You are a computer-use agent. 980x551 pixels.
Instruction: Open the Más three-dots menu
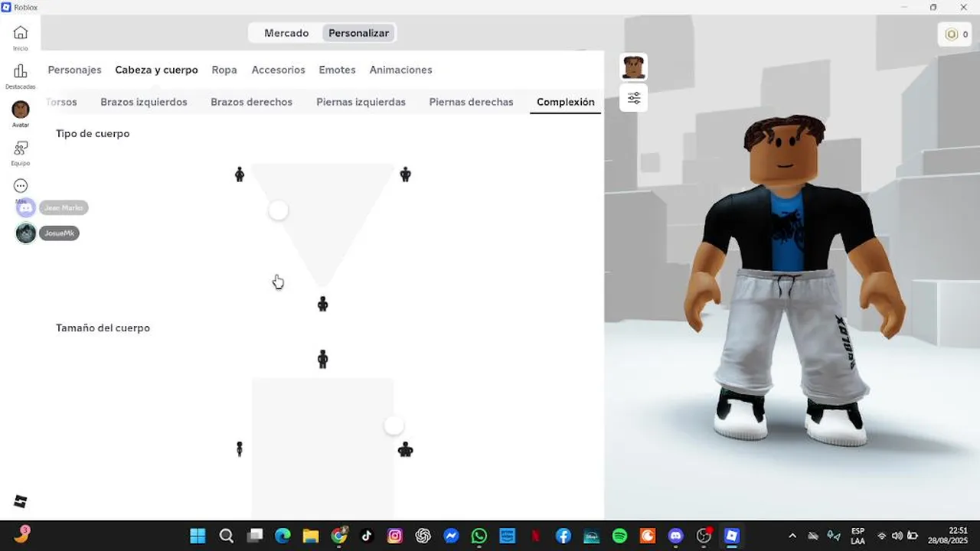click(x=21, y=186)
